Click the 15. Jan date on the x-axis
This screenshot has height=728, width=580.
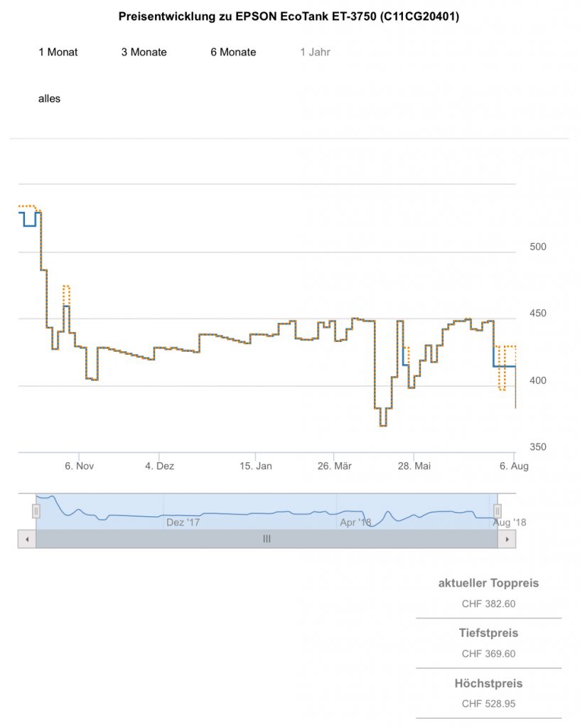(x=255, y=466)
